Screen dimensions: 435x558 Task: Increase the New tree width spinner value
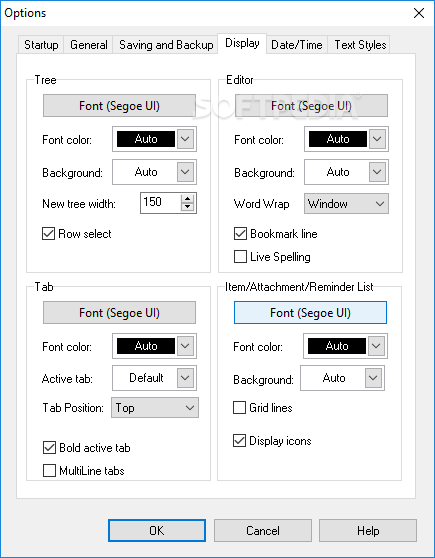coord(188,199)
